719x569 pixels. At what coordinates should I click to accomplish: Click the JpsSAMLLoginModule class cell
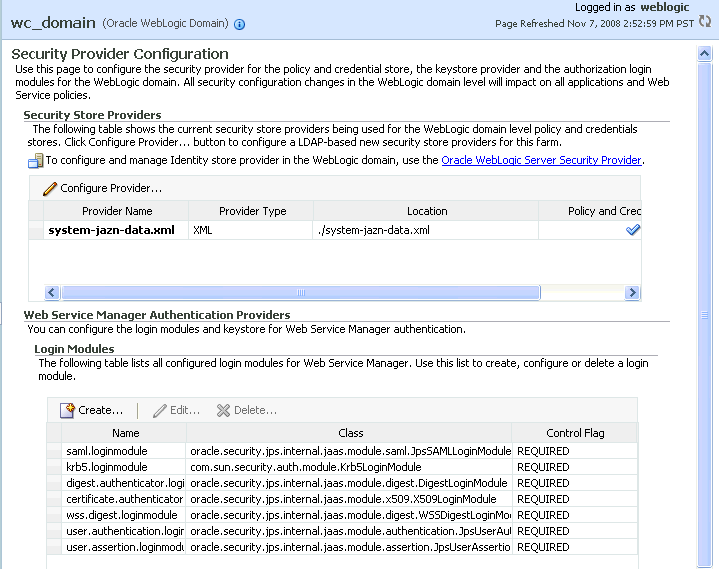(349, 451)
